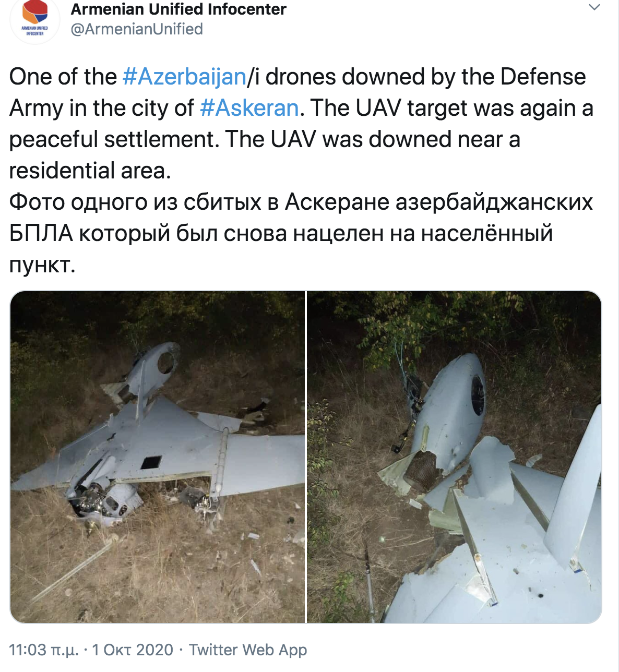Open the Twitter Web App source link
The height and width of the screenshot is (672, 619).
coord(248,650)
